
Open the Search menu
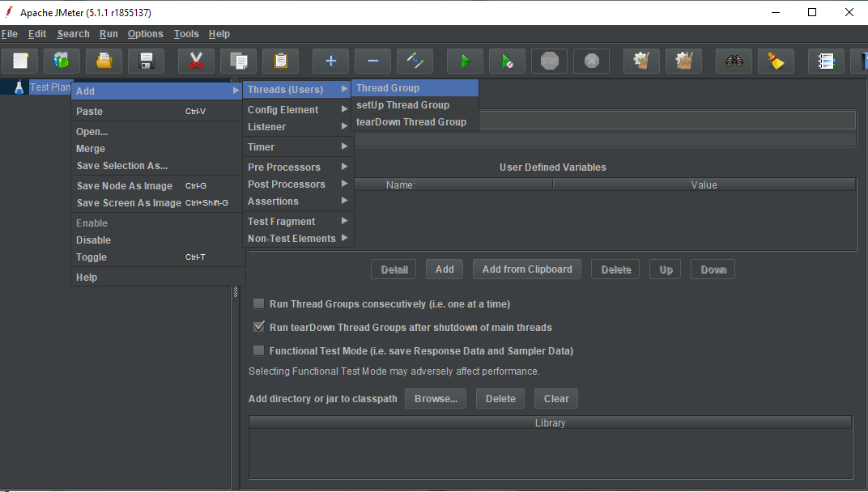[73, 34]
